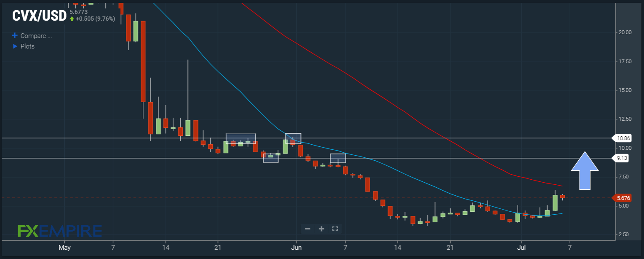Click the last price value 5.6773

(78, 12)
